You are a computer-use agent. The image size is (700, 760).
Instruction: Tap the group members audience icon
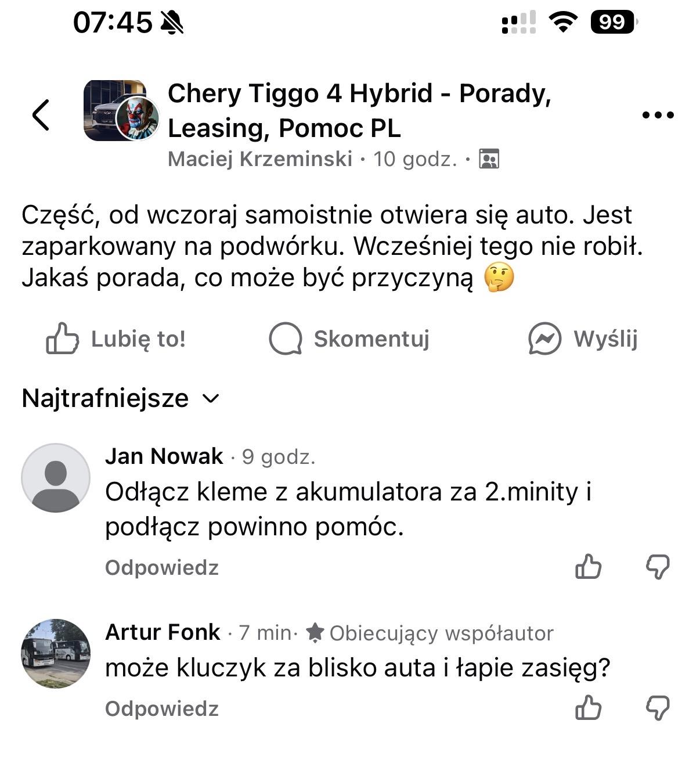489,159
